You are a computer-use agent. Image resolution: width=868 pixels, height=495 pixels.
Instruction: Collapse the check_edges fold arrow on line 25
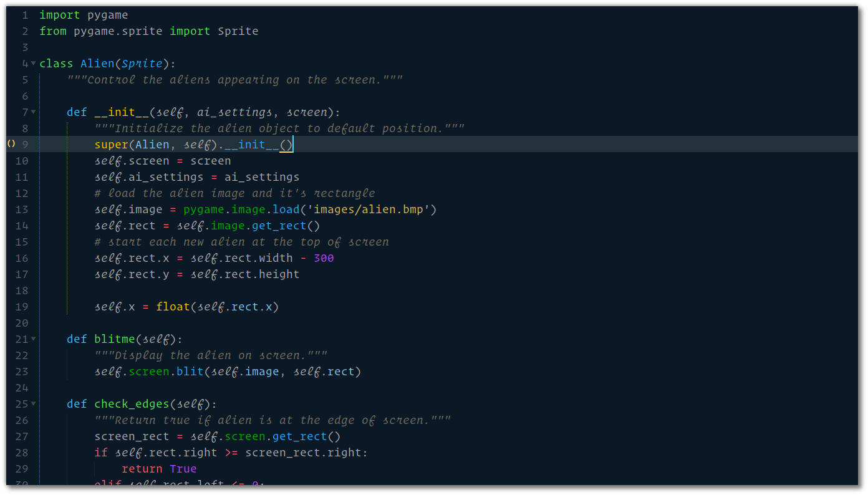[33, 404]
